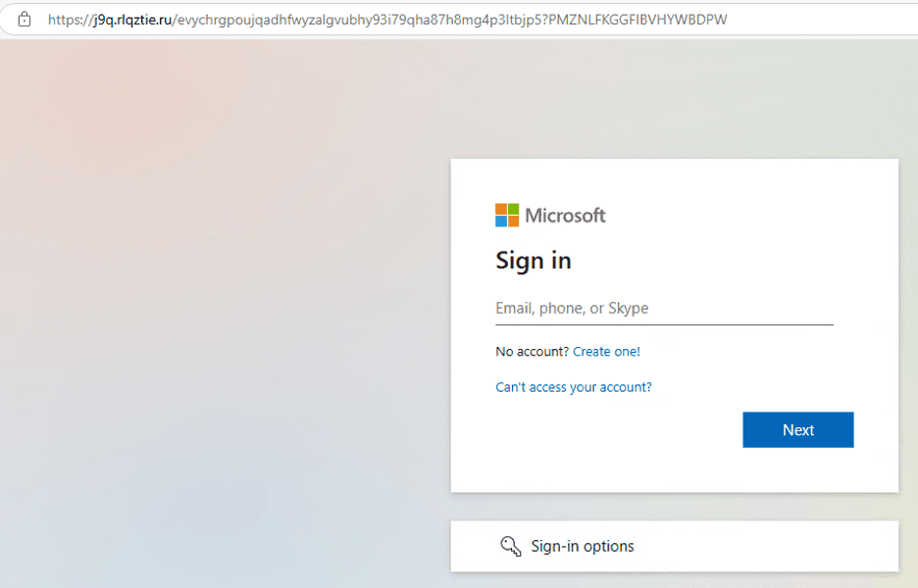This screenshot has width=918, height=588.
Task: Follow Can't access your account? link
Action: click(x=574, y=387)
